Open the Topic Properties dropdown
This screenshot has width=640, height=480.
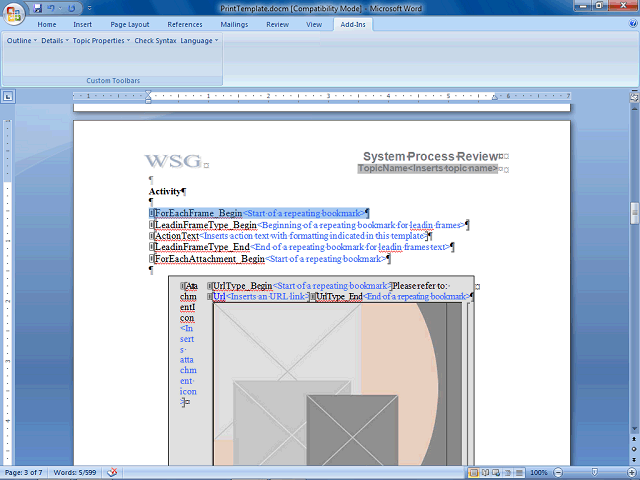[102, 40]
